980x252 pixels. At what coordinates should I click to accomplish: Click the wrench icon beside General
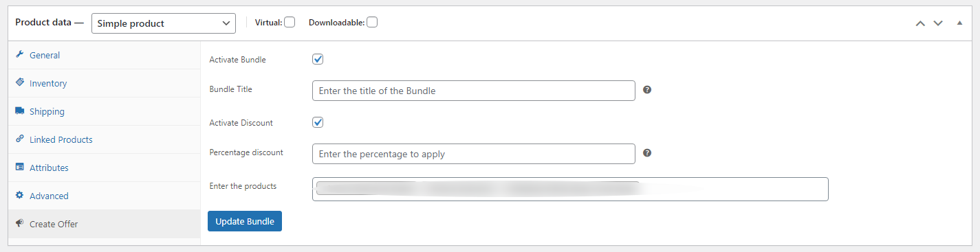20,55
